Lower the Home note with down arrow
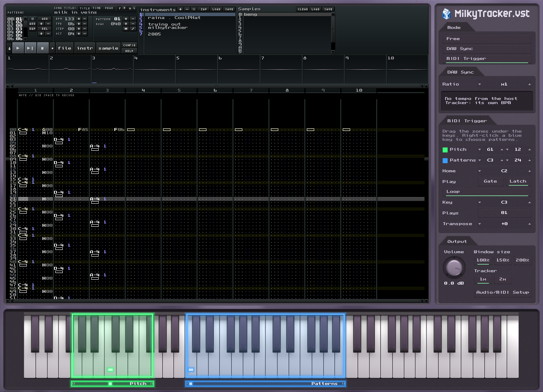543x392 pixels. 480,171
